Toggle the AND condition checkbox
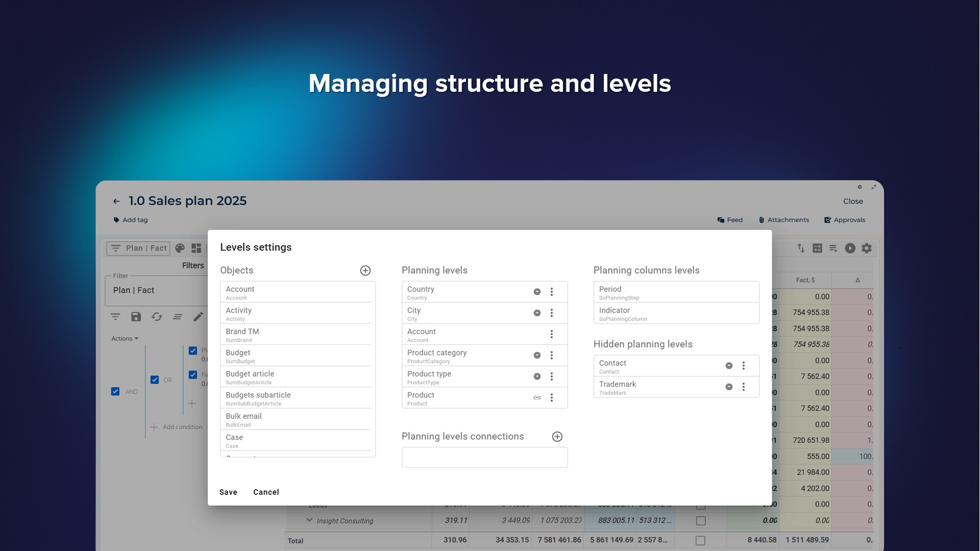 click(x=115, y=392)
